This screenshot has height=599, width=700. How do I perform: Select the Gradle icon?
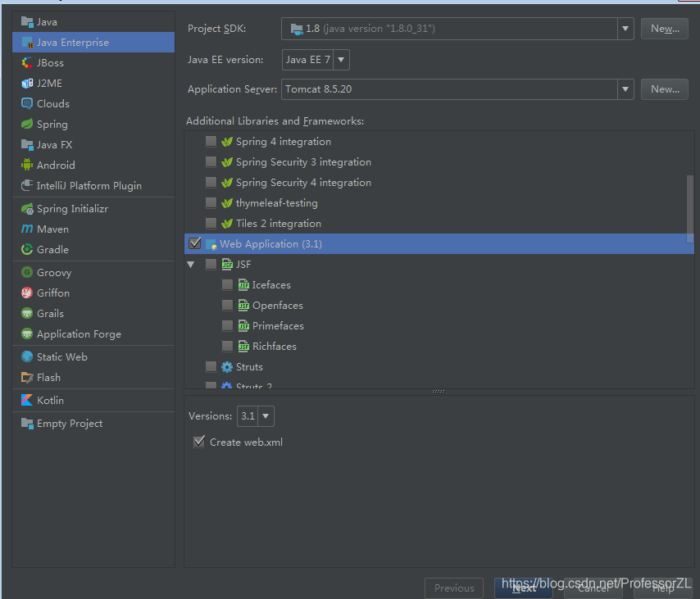pos(27,249)
